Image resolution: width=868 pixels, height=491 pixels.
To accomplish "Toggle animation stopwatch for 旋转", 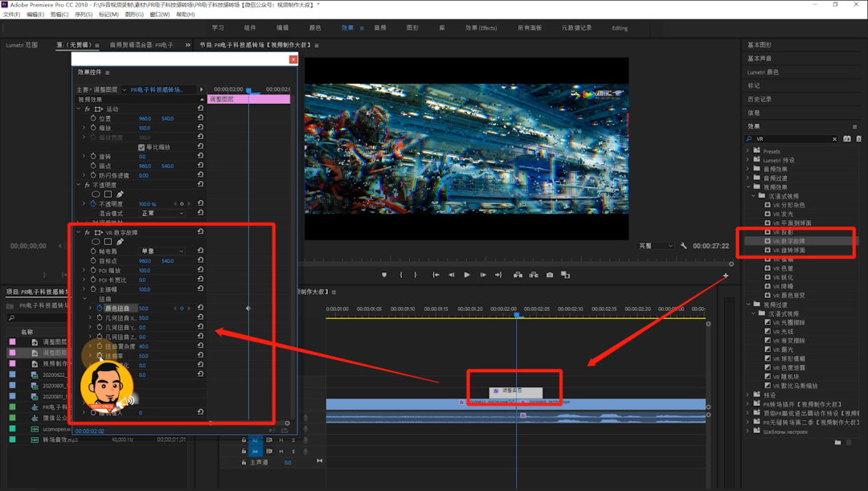I will (93, 156).
